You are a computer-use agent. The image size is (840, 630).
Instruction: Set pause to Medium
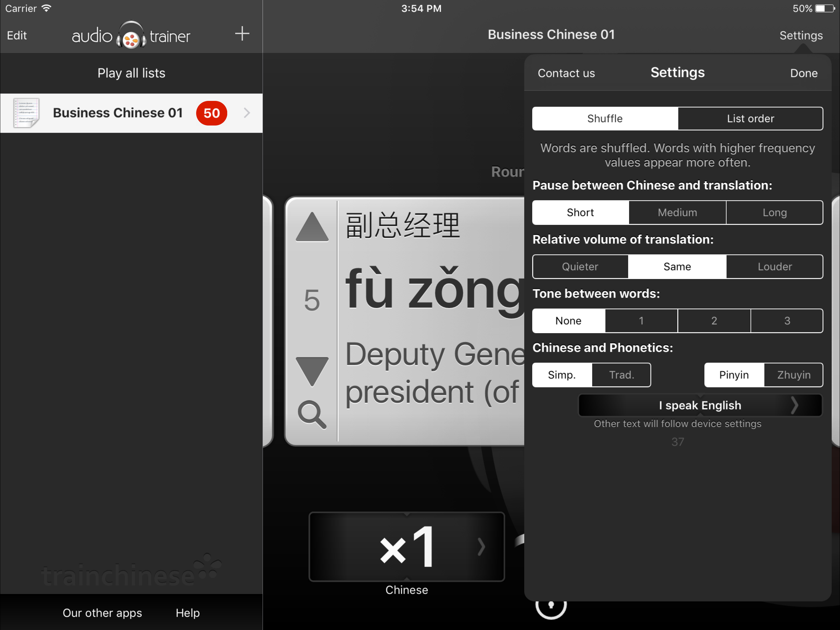click(677, 212)
